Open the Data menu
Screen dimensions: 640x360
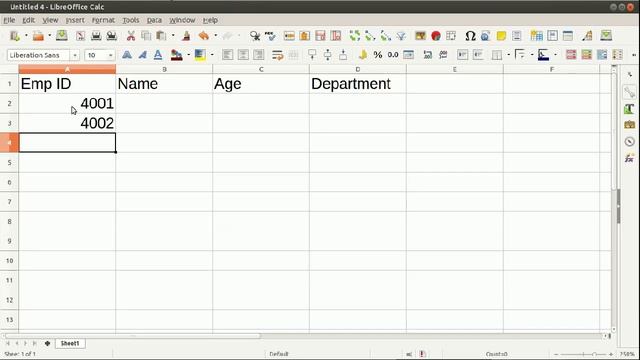point(154,20)
